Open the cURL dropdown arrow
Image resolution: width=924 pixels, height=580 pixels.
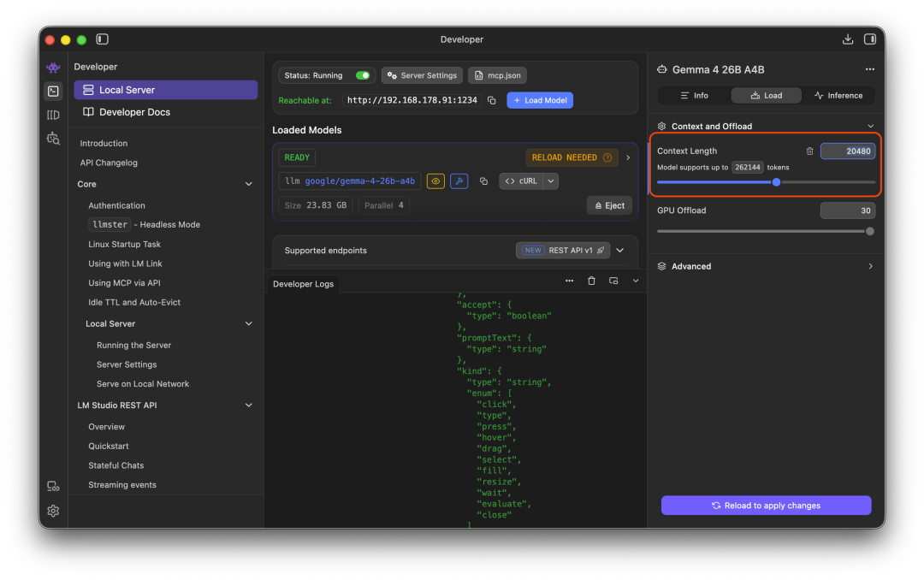pyautogui.click(x=551, y=181)
